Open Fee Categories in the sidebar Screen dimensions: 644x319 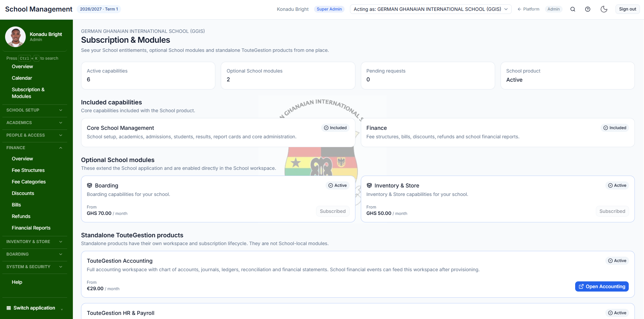tap(29, 182)
